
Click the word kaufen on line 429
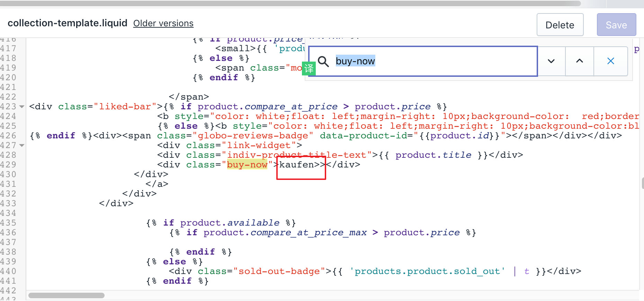coord(297,165)
